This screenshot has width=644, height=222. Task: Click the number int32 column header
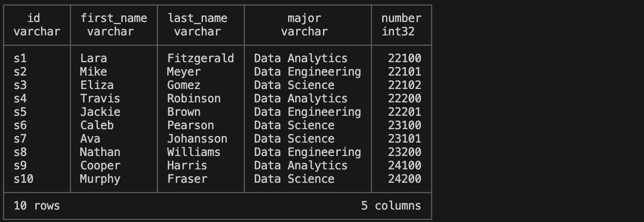401,25
